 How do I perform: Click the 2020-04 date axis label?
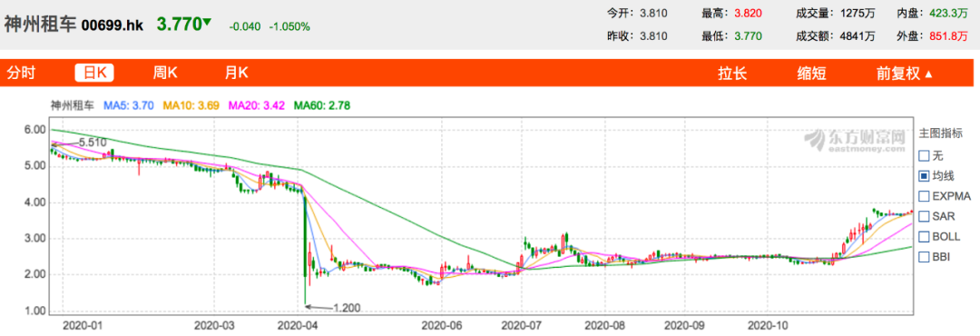[298, 325]
